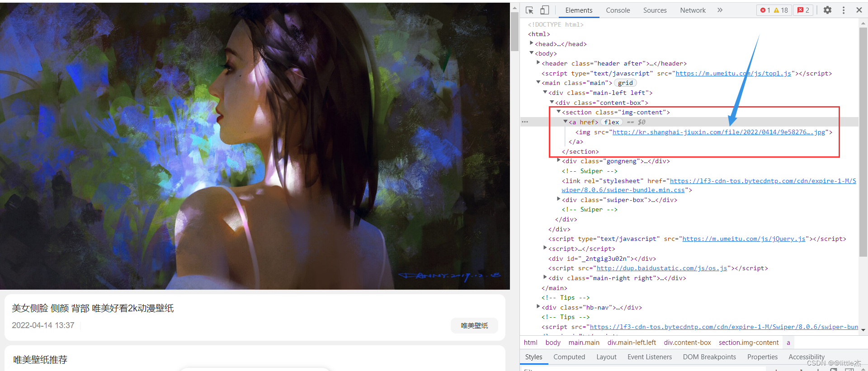Open the swiper-bundle.min.css stylesheet link
Screen dimensions: 868x371
[709, 185]
